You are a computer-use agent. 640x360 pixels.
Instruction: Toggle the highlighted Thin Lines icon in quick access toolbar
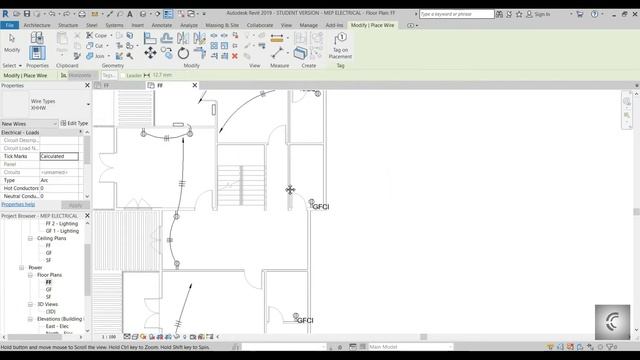coord(168,14)
